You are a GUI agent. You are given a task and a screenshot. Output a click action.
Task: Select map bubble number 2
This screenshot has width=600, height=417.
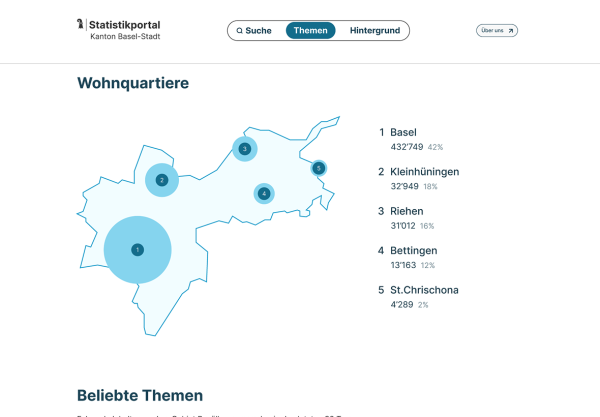[x=161, y=180]
